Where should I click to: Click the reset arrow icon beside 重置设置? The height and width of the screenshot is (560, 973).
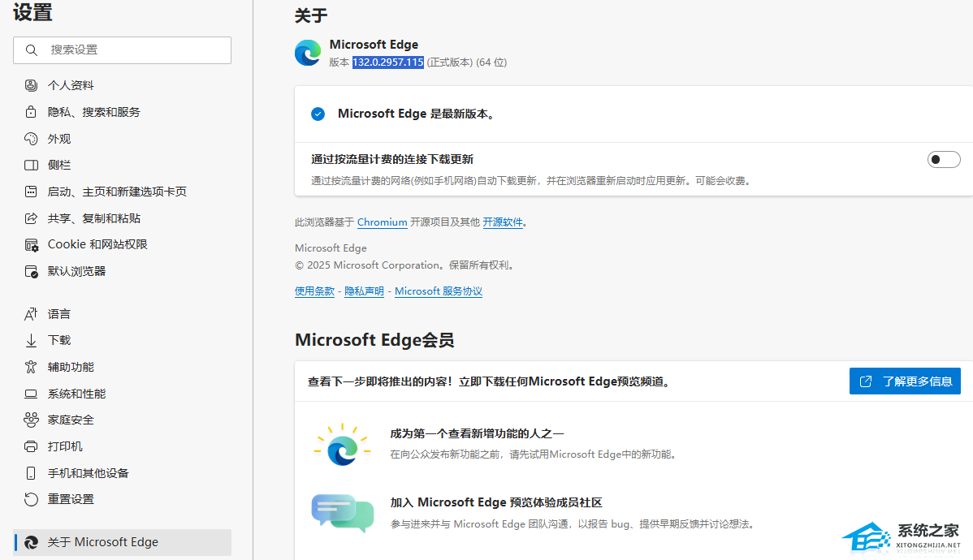(31, 499)
